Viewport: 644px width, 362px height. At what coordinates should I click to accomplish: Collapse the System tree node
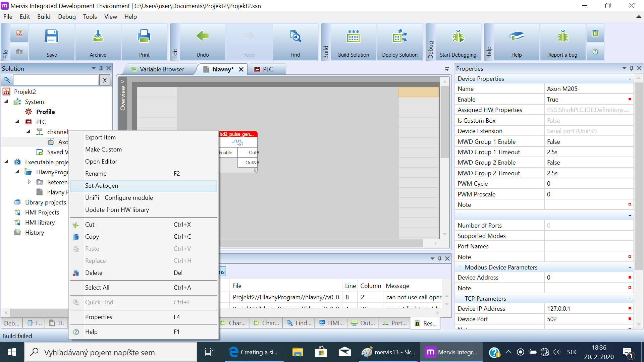(6, 102)
